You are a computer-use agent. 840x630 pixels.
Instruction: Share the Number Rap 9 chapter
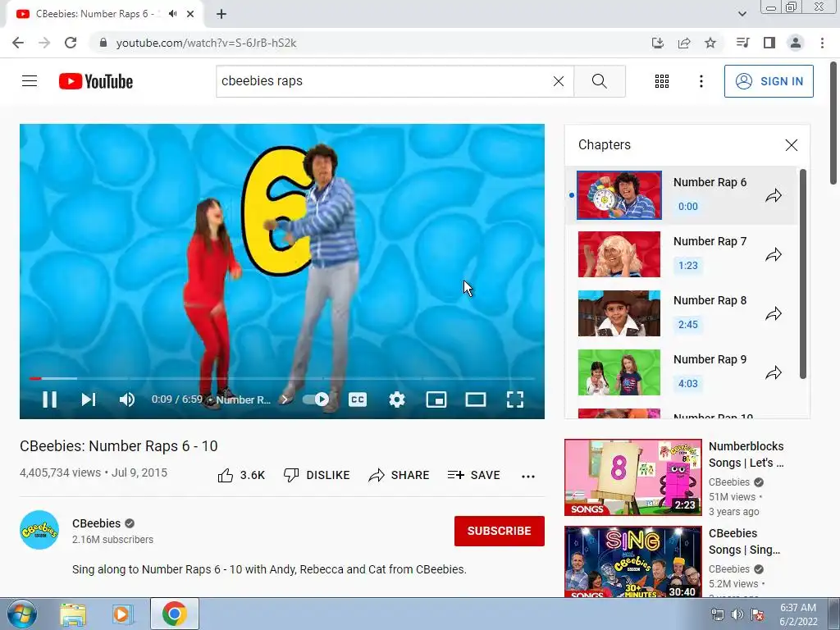point(774,372)
